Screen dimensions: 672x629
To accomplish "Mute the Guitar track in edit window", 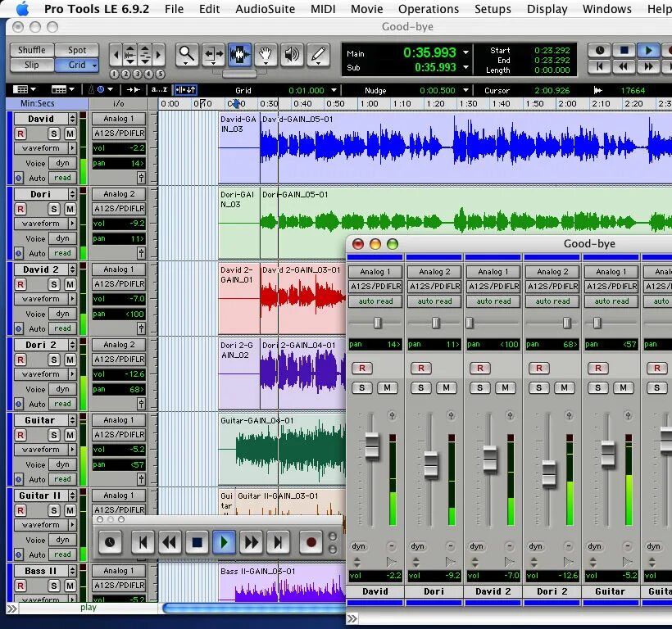I will pyautogui.click(x=70, y=436).
